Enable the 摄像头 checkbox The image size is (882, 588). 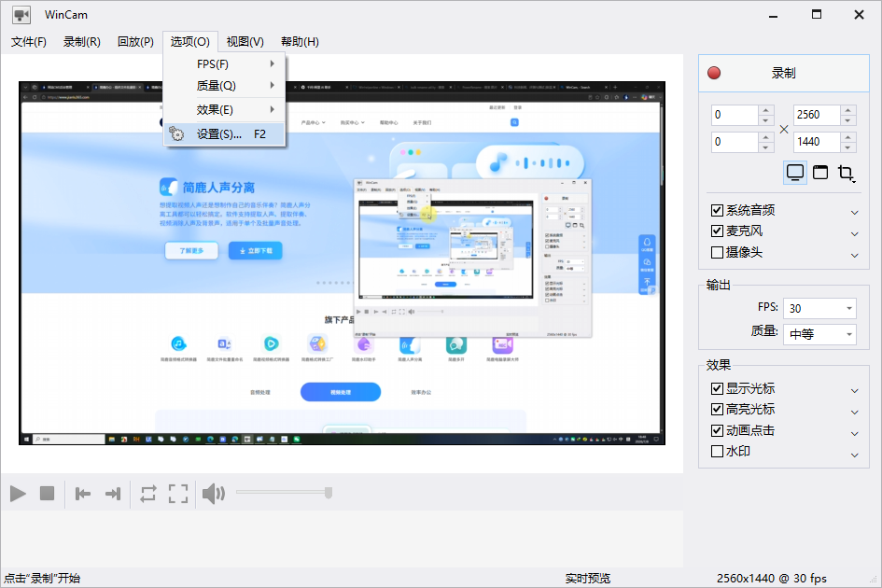tap(717, 252)
